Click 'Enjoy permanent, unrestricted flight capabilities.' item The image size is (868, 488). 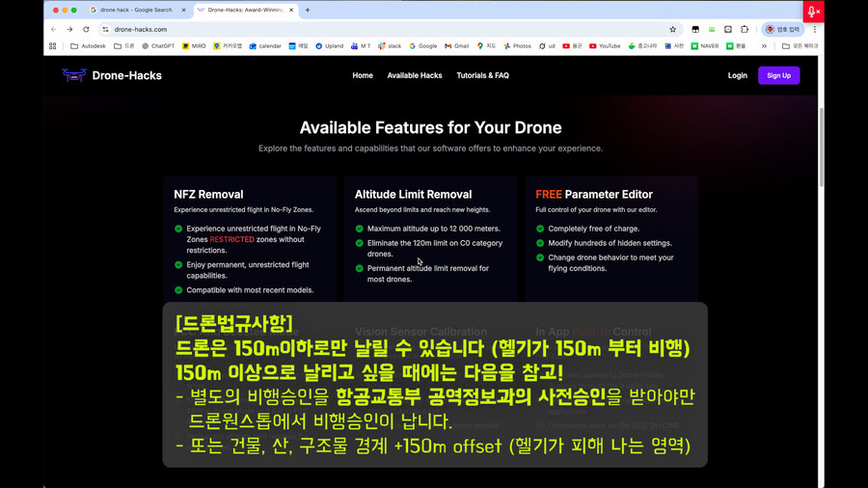point(248,270)
